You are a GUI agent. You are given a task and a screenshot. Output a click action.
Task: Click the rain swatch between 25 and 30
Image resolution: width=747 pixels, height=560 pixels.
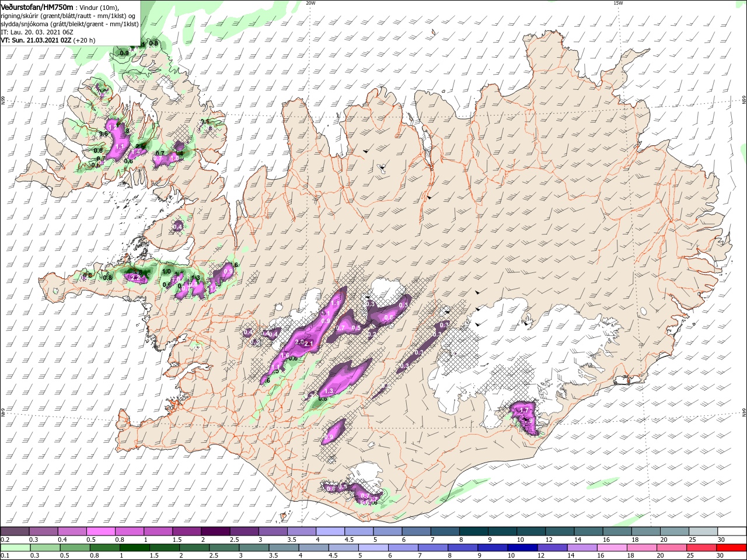pos(701,548)
